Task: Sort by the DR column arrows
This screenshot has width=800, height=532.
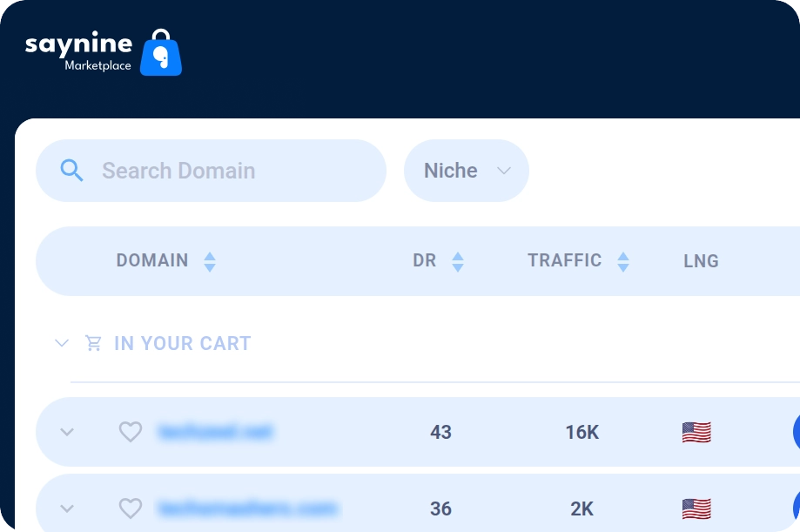Action: 457,260
